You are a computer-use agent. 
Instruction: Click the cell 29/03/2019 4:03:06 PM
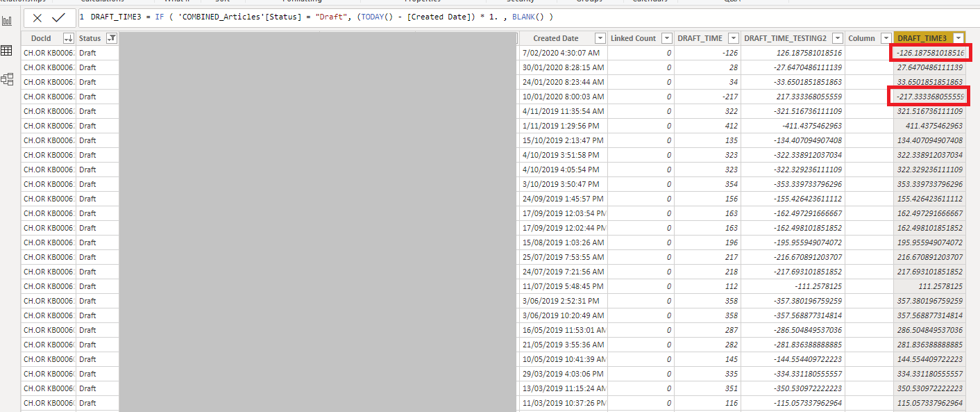pos(563,374)
